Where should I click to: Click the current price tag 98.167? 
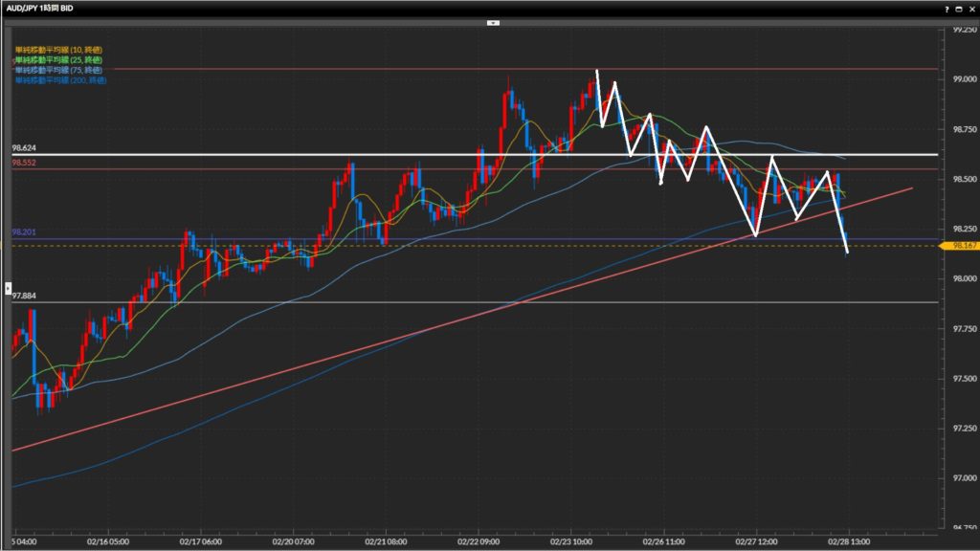(x=961, y=246)
